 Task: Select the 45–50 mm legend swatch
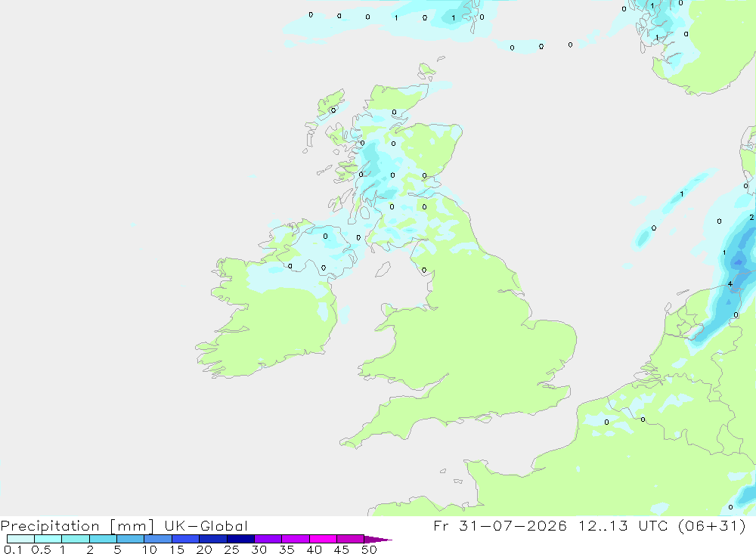tap(350, 539)
